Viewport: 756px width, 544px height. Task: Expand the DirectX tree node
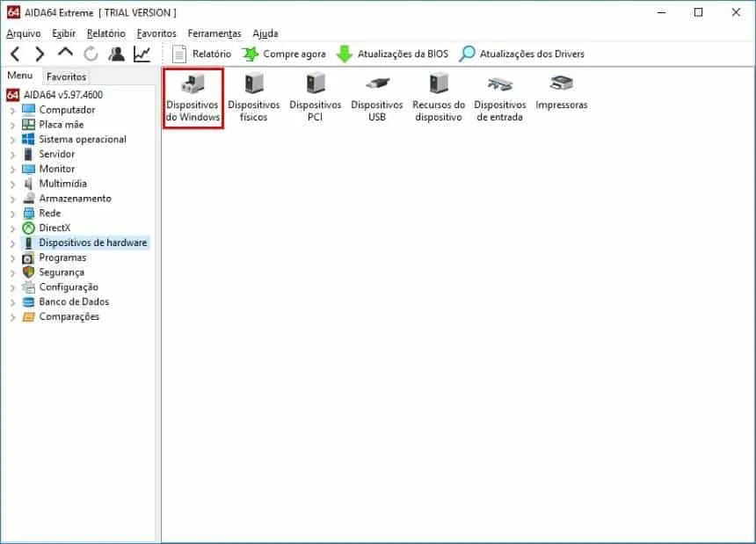(13, 228)
